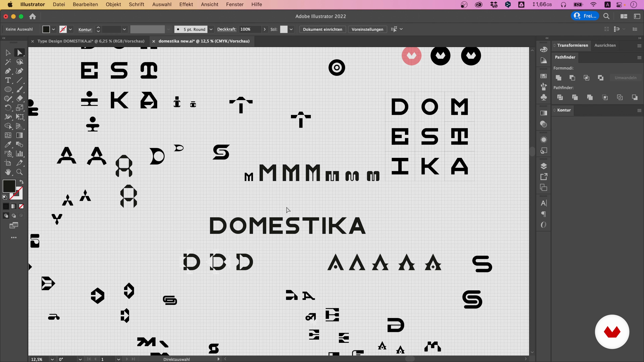This screenshot has height=362, width=644.
Task: Open the rotation angle dropdown at 0°
Action: (80, 359)
